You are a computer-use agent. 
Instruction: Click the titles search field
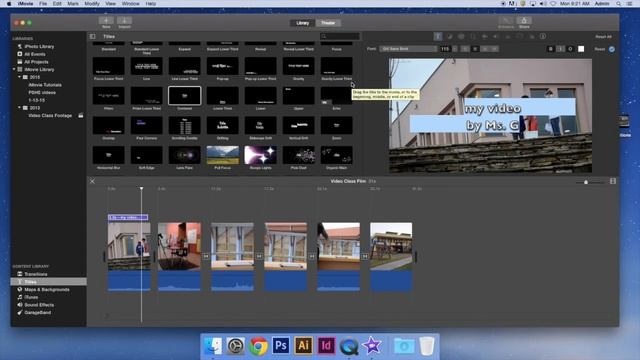coord(340,36)
